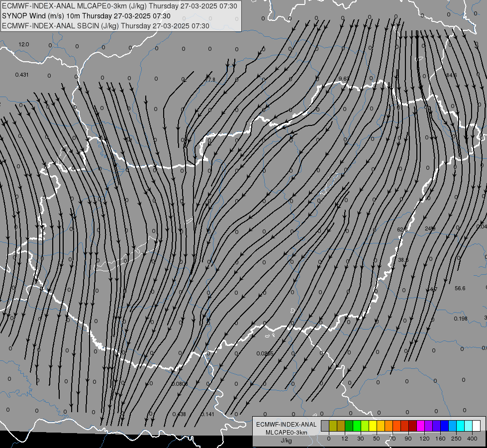The image size is (487, 448).
Task: Click the 56.6 value on the map
Action: click(460, 288)
